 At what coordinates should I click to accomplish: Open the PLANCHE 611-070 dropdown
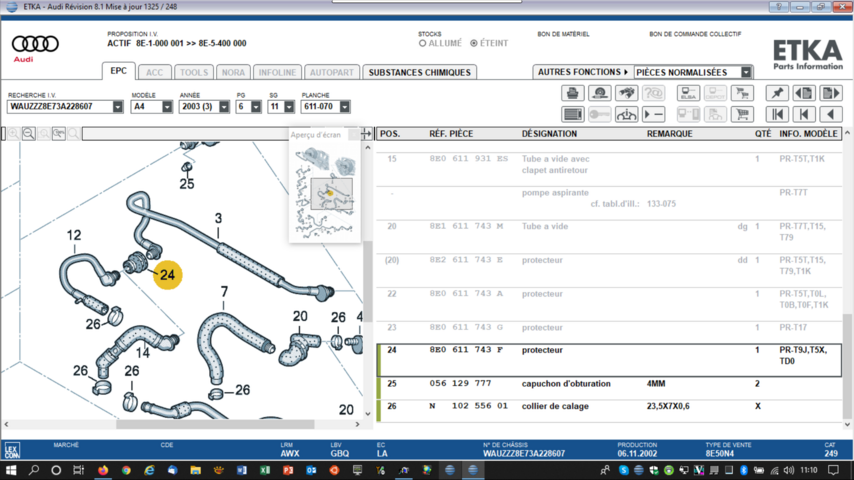pos(344,107)
